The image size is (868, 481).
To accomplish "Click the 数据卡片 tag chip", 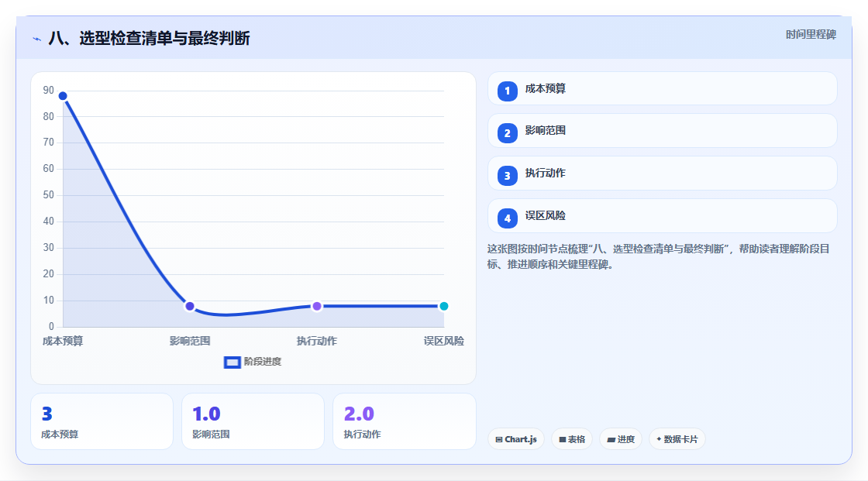I will coord(677,439).
